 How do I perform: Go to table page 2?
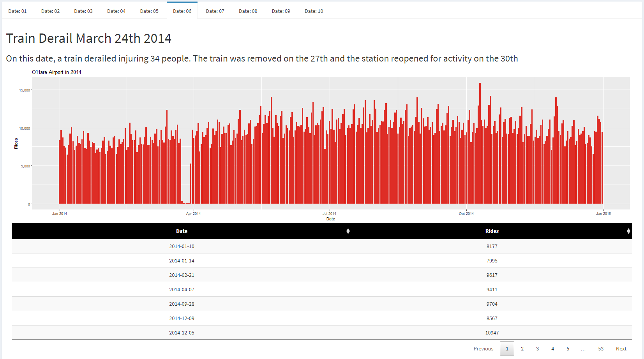click(x=522, y=348)
